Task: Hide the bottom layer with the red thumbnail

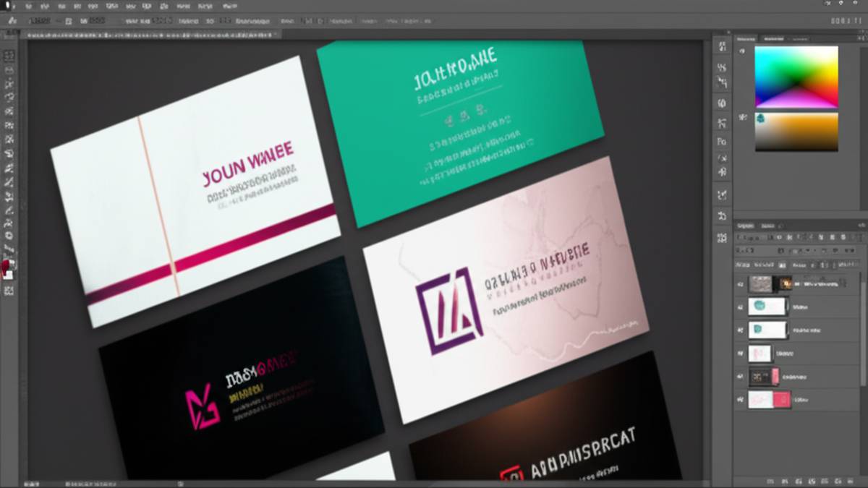Action: pyautogui.click(x=740, y=399)
